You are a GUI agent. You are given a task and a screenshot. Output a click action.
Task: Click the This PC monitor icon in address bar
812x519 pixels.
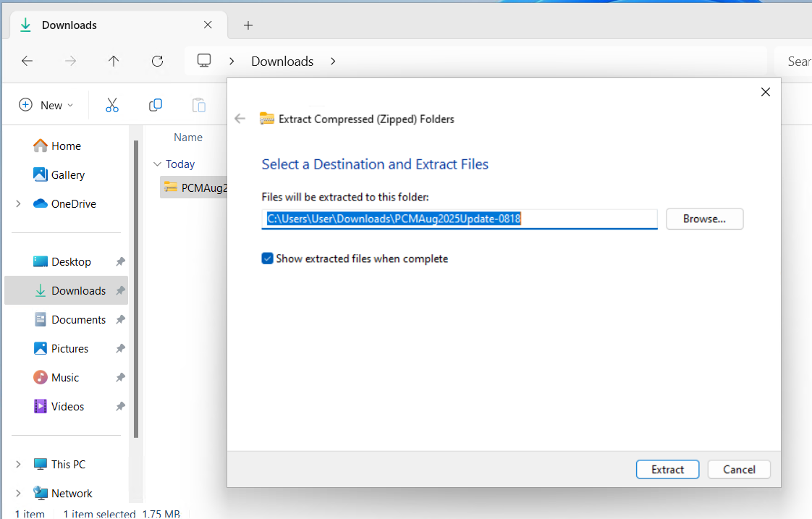[x=204, y=61]
